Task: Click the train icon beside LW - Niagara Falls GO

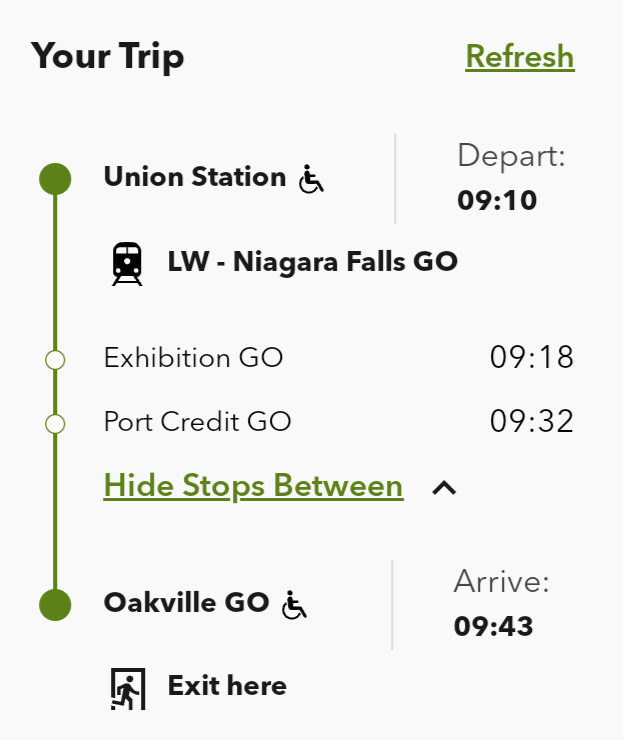Action: (x=127, y=264)
